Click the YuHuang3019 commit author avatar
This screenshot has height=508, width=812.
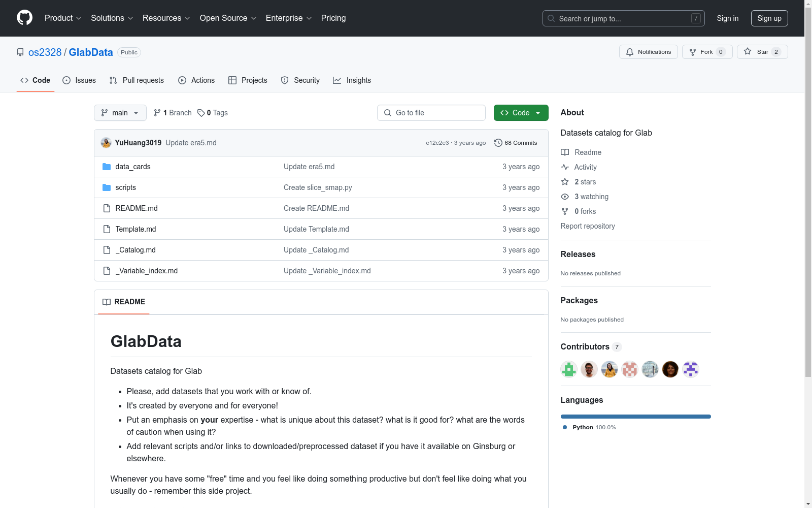click(x=106, y=143)
